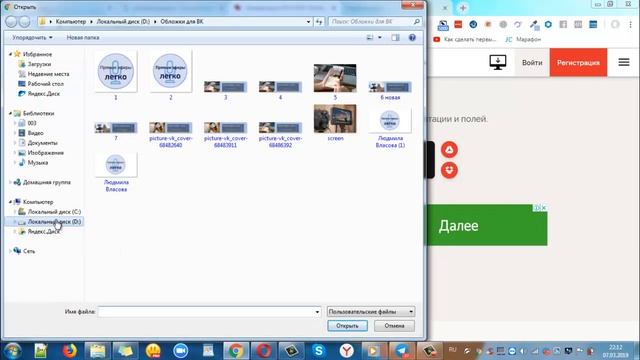
Task: Select Сеть in the navigation tree
Action: [29, 251]
